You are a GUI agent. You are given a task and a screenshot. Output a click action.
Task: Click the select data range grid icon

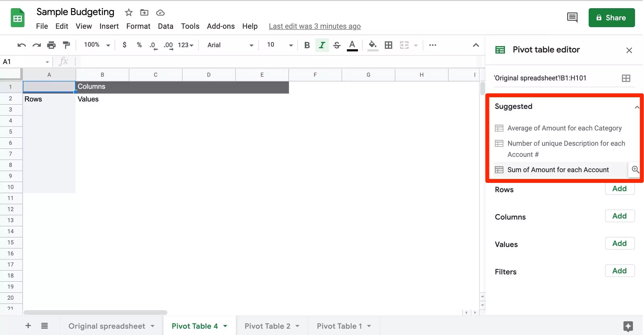coord(626,78)
